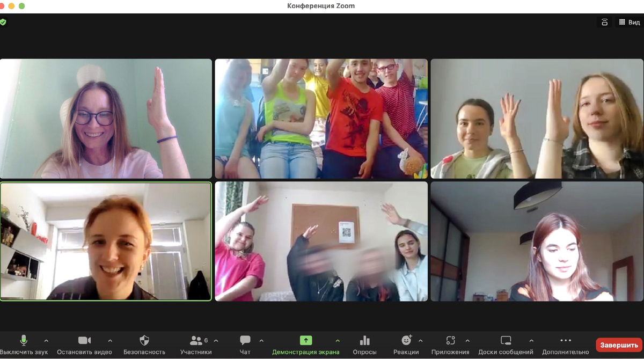Click the Конференция Zoom window title
Image resolution: width=644 pixels, height=359 pixels.
coord(321,6)
